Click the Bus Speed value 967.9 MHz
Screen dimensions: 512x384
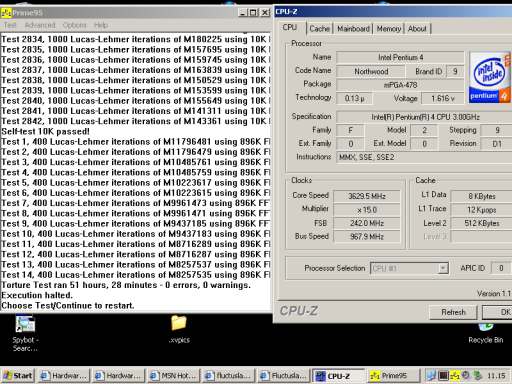click(x=367, y=237)
